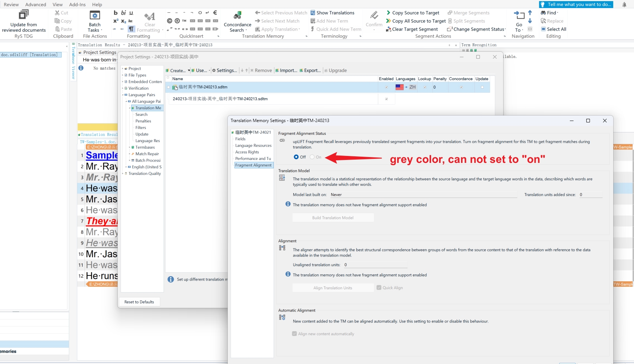Apply bold formatting with b icon
The height and width of the screenshot is (364, 634).
116,13
